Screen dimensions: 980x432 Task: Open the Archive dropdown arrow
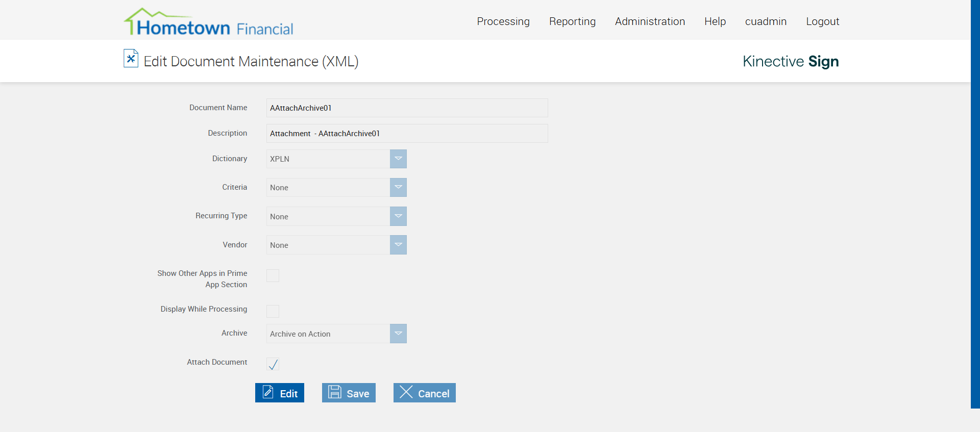tap(398, 334)
